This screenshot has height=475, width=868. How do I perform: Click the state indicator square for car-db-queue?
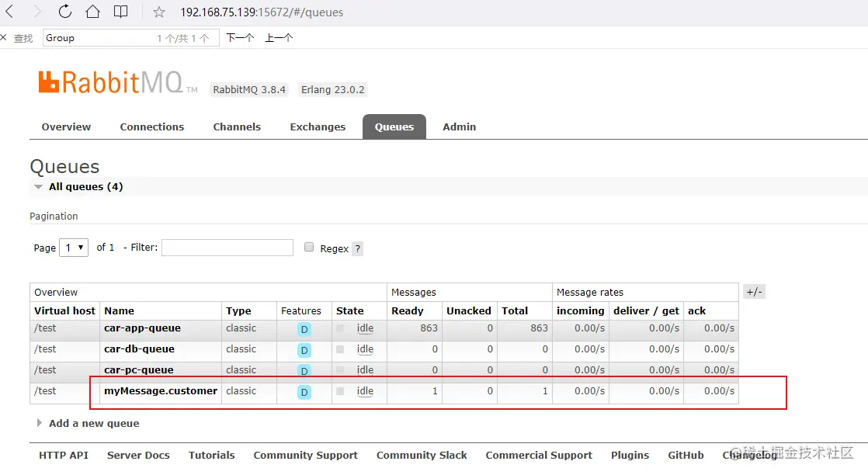[x=340, y=349]
